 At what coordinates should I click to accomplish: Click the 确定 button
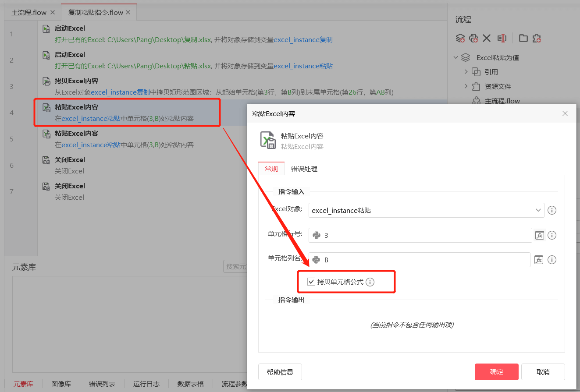[497, 372]
